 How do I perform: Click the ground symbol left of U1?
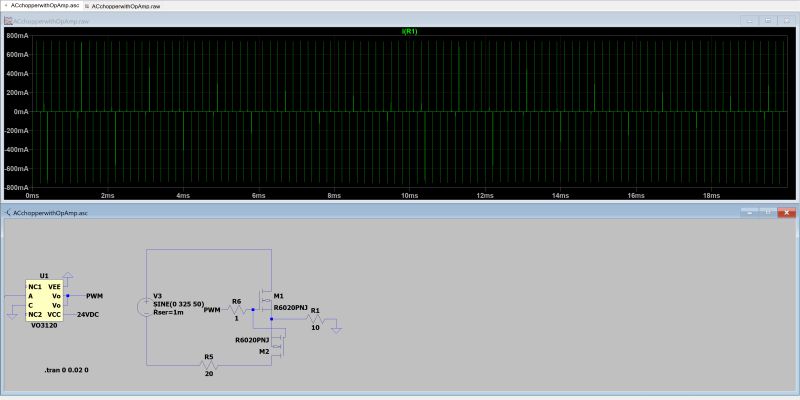(x=12, y=315)
